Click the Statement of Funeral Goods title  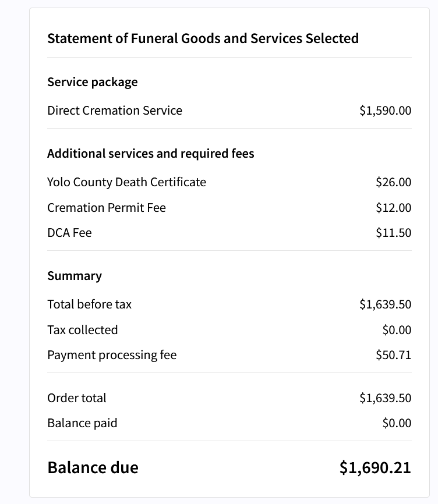pyautogui.click(x=203, y=38)
